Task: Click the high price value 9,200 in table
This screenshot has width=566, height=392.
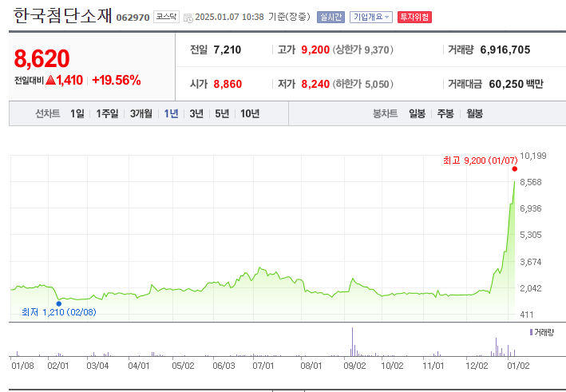Action: pyautogui.click(x=315, y=49)
